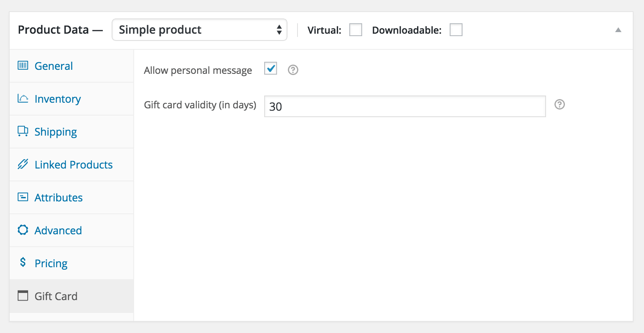
Task: Click the 'Gift card validity (in days)' label
Action: [200, 105]
